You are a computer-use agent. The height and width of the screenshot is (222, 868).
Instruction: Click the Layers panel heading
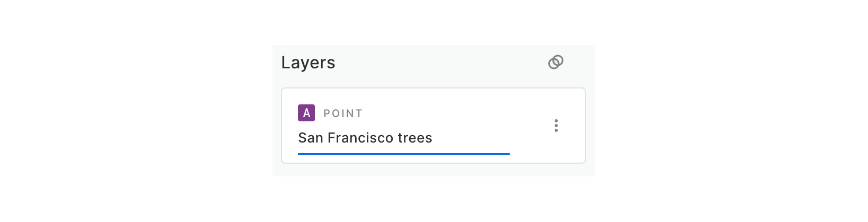(x=308, y=63)
